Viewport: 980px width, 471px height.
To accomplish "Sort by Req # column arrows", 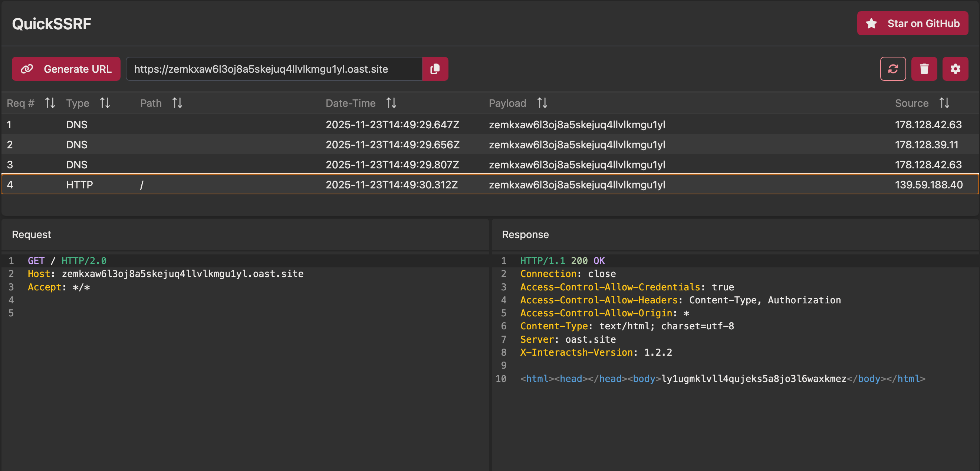I will pos(50,103).
